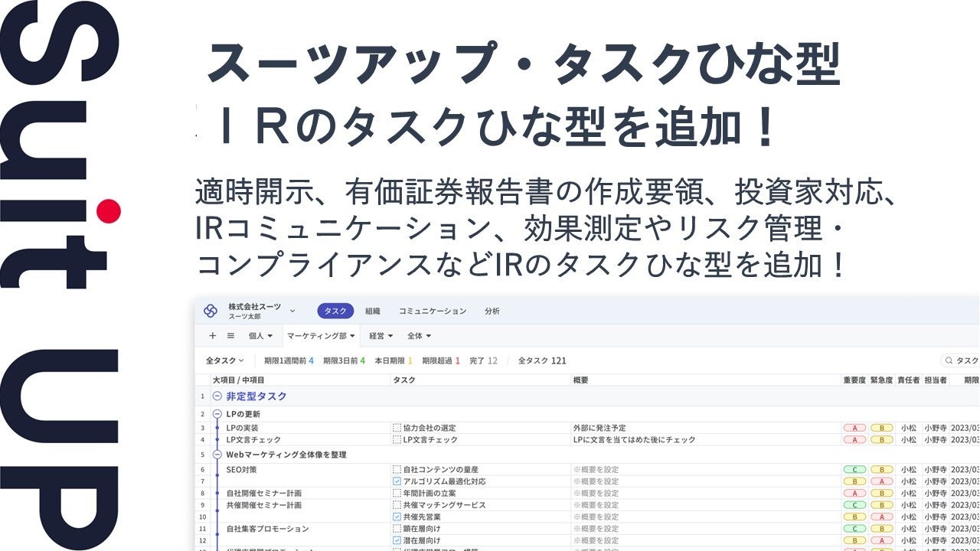Open the 全タスク filter dropdown
The width and height of the screenshot is (980, 551).
point(224,360)
